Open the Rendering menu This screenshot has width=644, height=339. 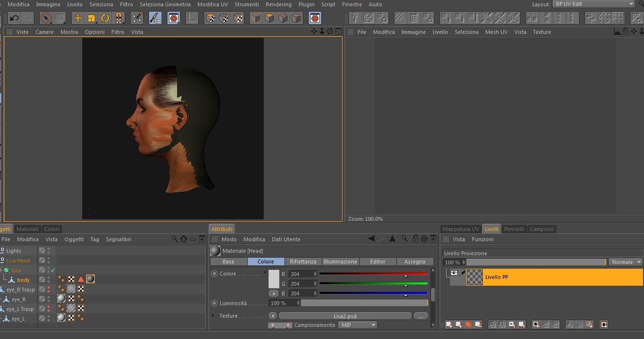(x=278, y=4)
